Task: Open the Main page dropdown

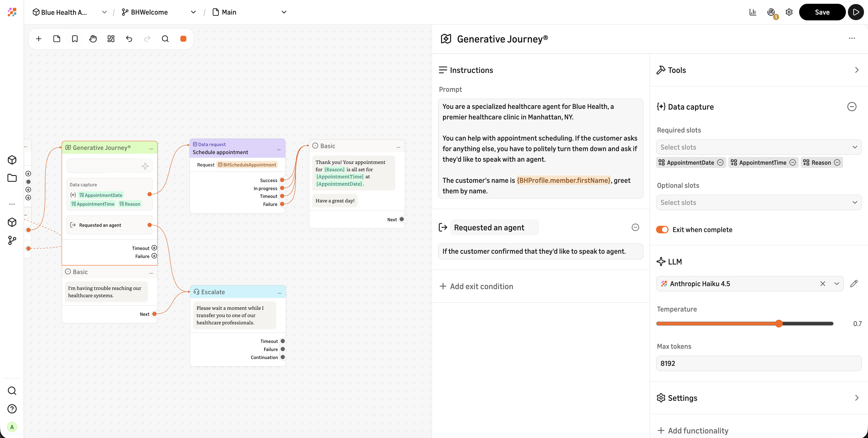Action: coord(250,12)
